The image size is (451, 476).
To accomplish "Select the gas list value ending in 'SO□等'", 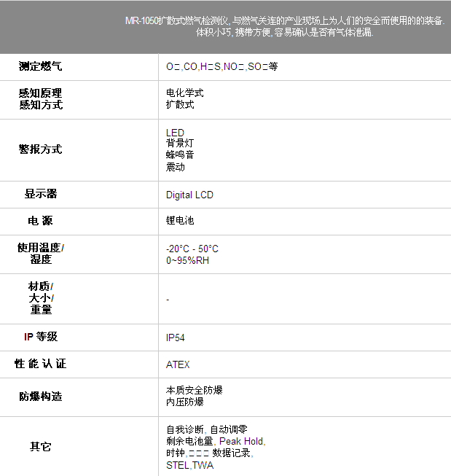I will 222,66.
